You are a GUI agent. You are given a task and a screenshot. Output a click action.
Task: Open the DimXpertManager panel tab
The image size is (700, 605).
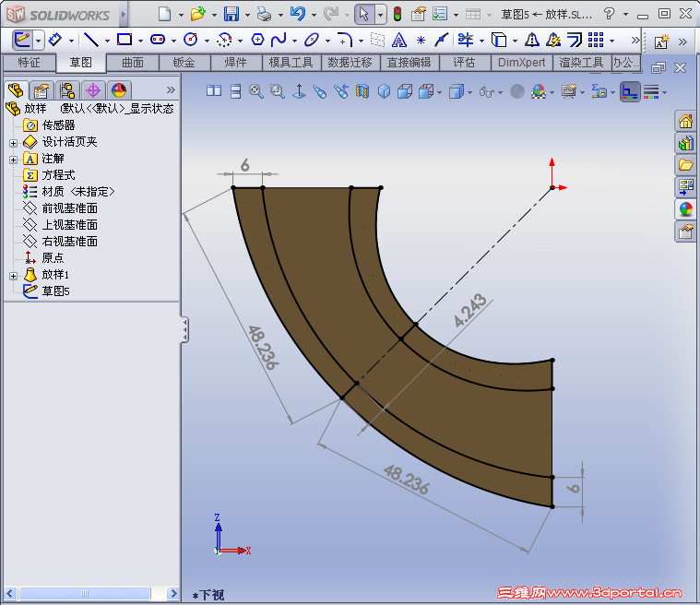click(93, 90)
